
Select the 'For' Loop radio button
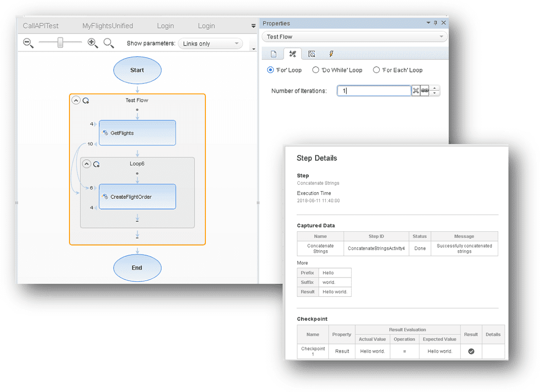270,70
